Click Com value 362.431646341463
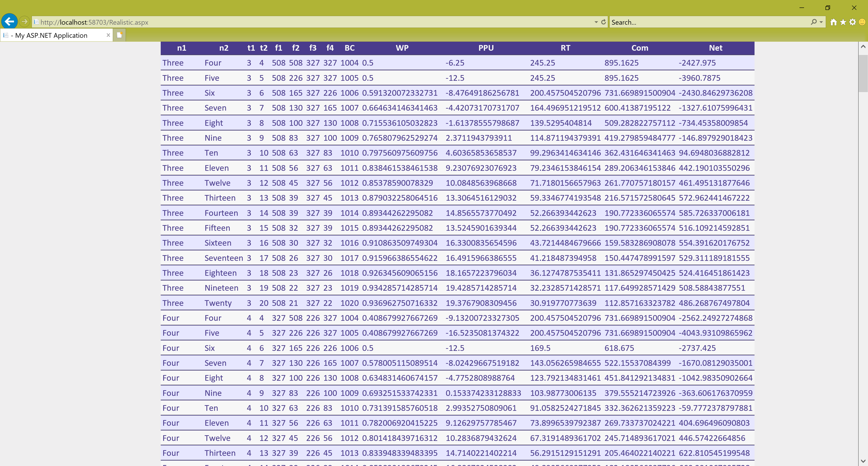Image resolution: width=868 pixels, height=466 pixels. pyautogui.click(x=639, y=153)
